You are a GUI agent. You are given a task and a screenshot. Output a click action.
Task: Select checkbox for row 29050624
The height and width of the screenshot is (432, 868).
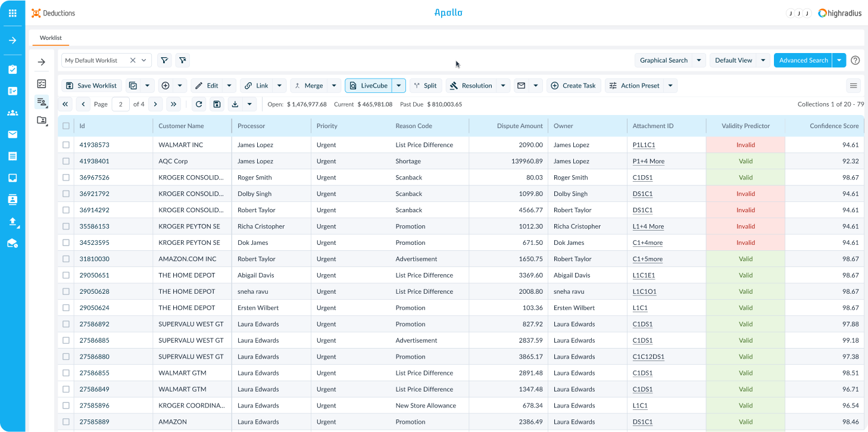click(66, 307)
